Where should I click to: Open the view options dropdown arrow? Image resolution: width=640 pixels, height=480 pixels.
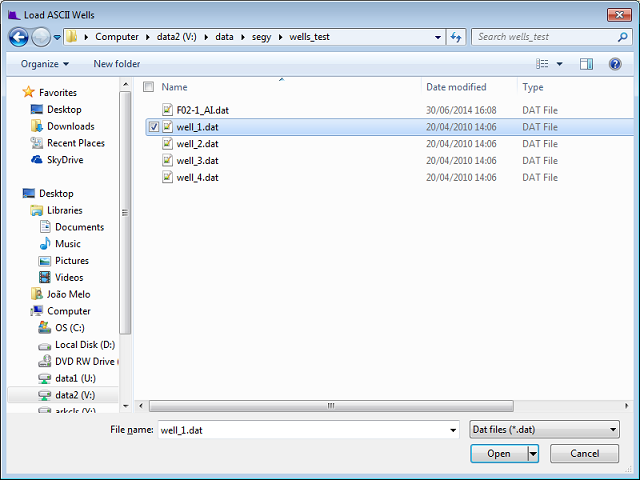pos(560,64)
